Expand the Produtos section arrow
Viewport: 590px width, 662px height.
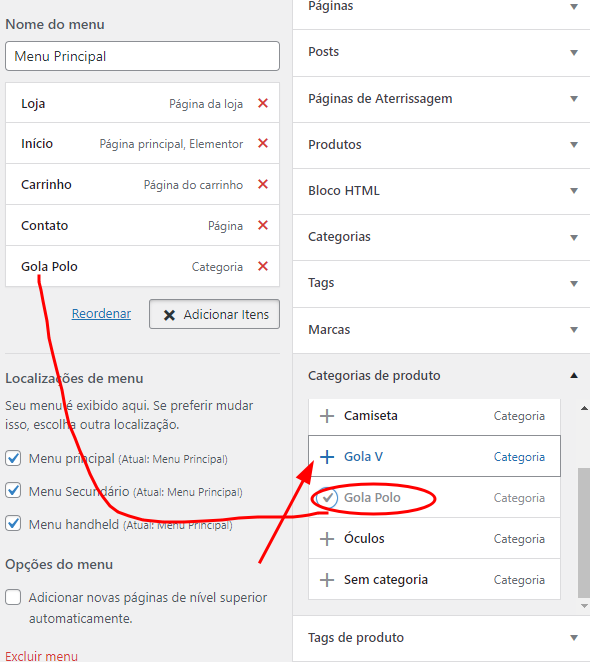[x=574, y=145]
